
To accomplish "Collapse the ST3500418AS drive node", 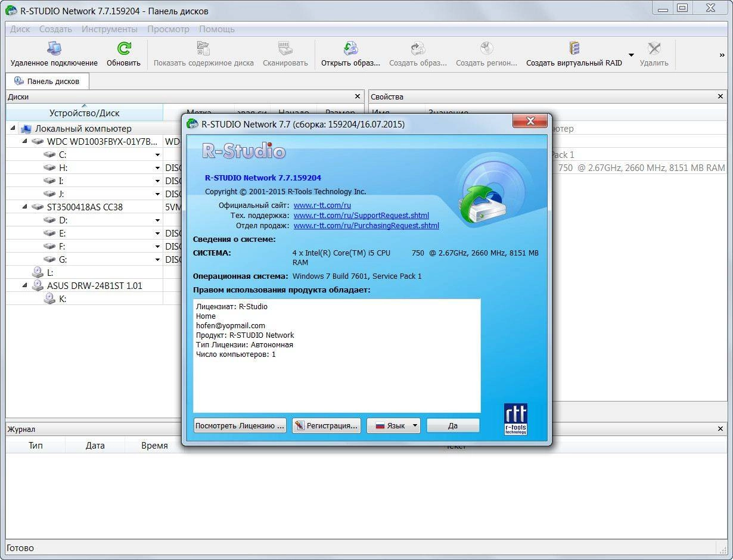I will (25, 207).
